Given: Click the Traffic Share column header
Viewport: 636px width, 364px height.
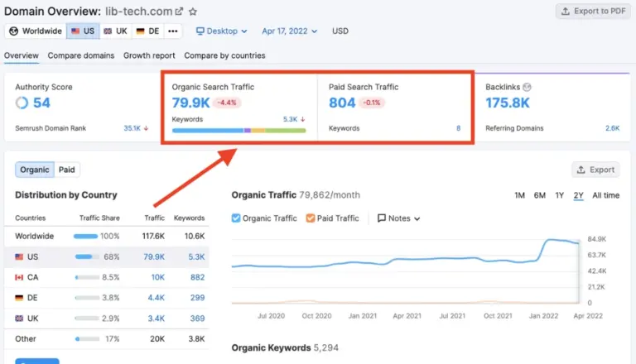Looking at the screenshot, I should (99, 218).
